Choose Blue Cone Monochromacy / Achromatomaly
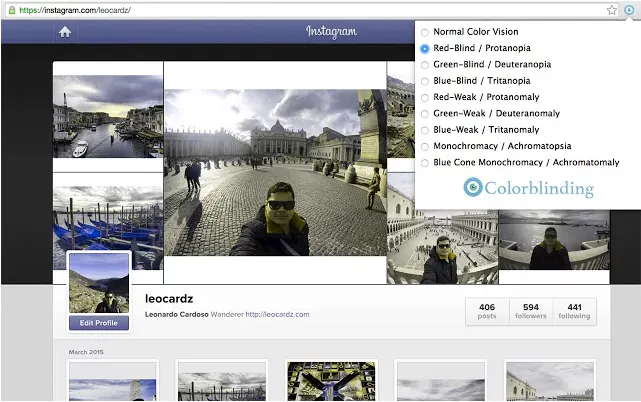 coord(425,163)
